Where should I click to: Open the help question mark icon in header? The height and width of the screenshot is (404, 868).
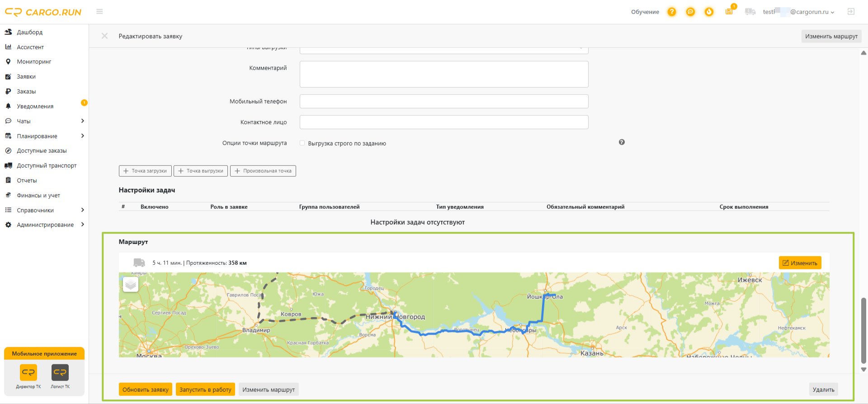point(672,12)
